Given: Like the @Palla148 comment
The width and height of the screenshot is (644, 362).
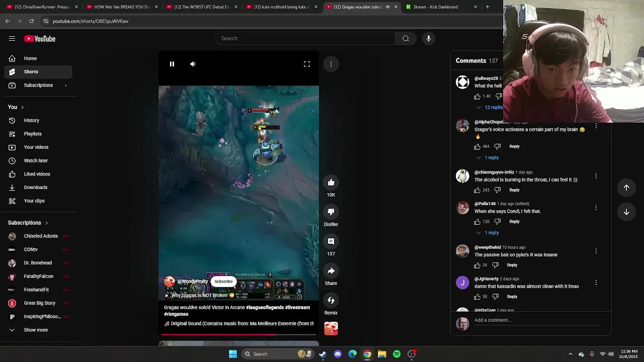Looking at the screenshot, I should coord(477,222).
